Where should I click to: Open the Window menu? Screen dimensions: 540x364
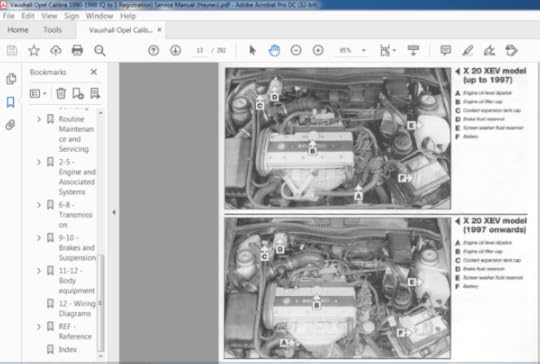tap(100, 16)
